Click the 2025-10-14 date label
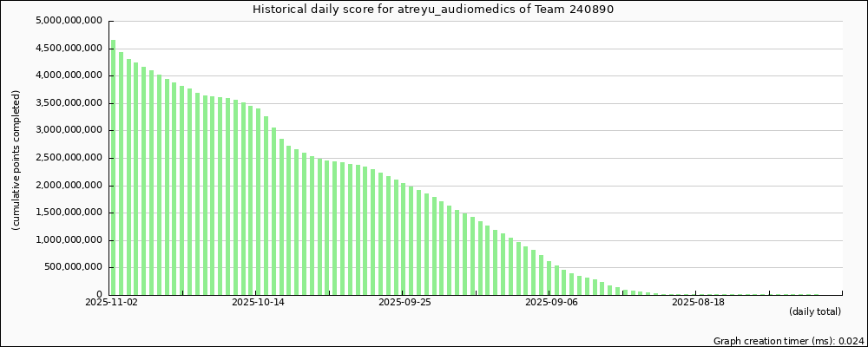 click(258, 303)
